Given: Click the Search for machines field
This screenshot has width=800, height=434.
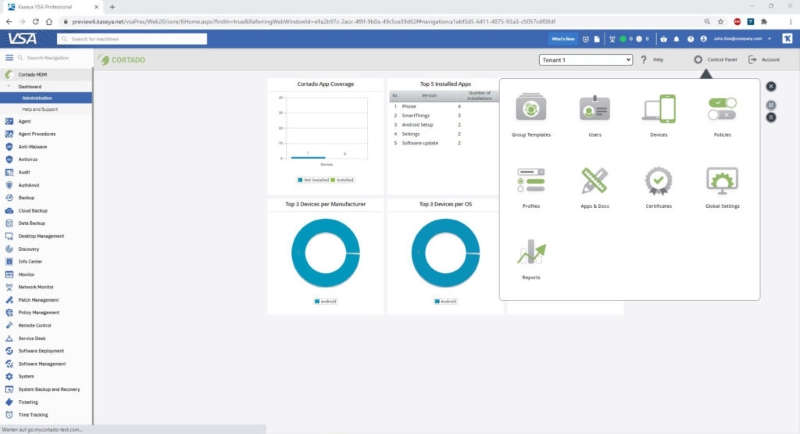Looking at the screenshot, I should (132, 39).
